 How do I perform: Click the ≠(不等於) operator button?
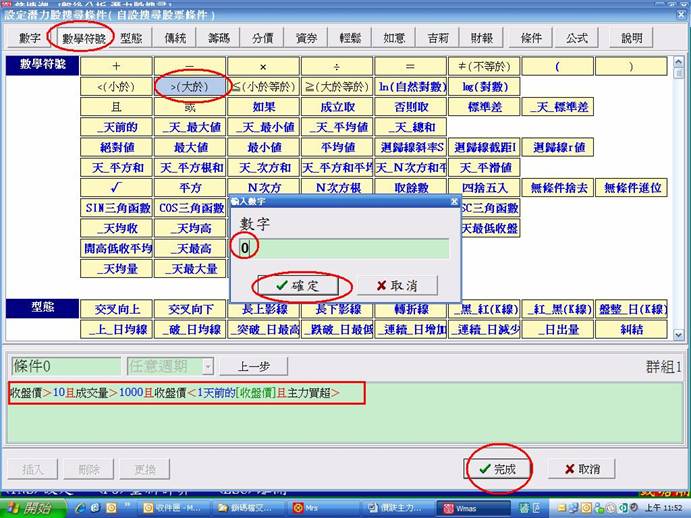click(482, 65)
